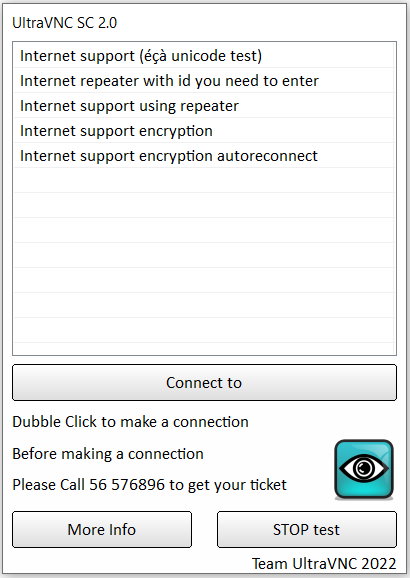Click first empty row below autoreconnect entry

pyautogui.click(x=204, y=181)
